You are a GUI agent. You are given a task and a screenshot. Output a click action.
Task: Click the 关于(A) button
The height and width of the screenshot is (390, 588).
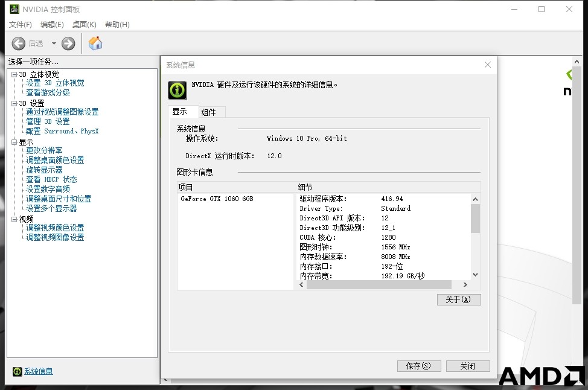(459, 299)
